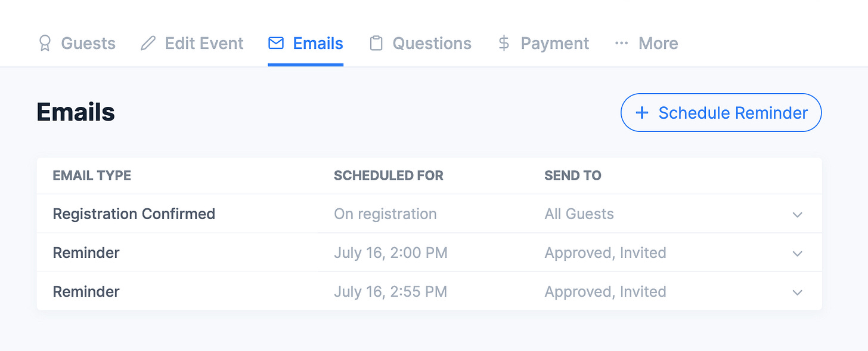Click the envelope icon beside Emails
The height and width of the screenshot is (351, 868).
(276, 43)
